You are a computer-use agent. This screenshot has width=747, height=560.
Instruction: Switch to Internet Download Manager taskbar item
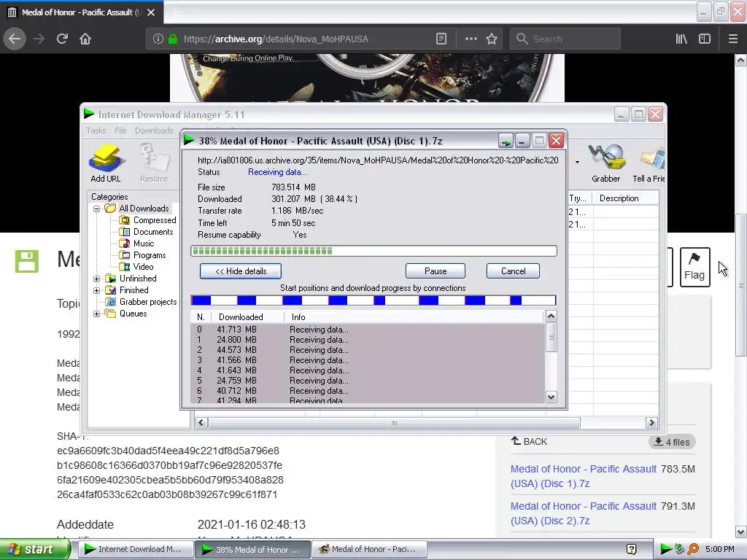[135, 549]
